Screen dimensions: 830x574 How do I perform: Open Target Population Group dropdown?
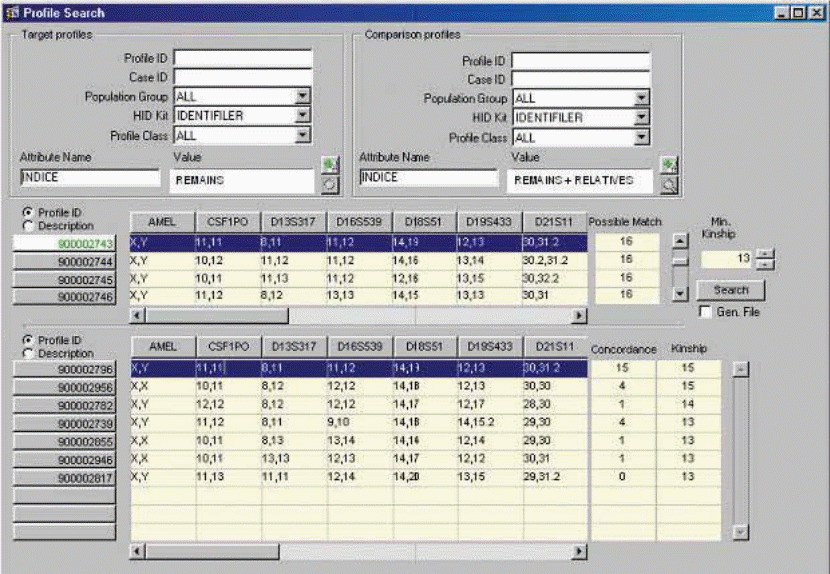pos(302,97)
